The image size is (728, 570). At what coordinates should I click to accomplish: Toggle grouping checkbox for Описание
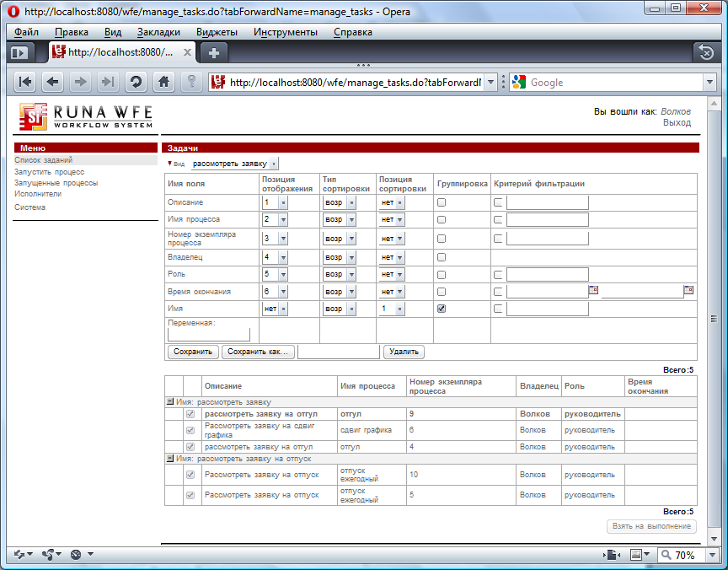tap(442, 202)
